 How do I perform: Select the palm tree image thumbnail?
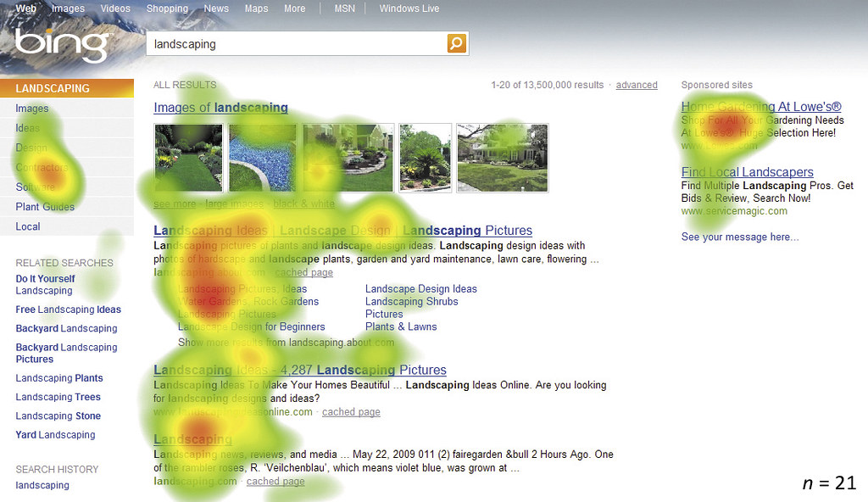click(426, 158)
